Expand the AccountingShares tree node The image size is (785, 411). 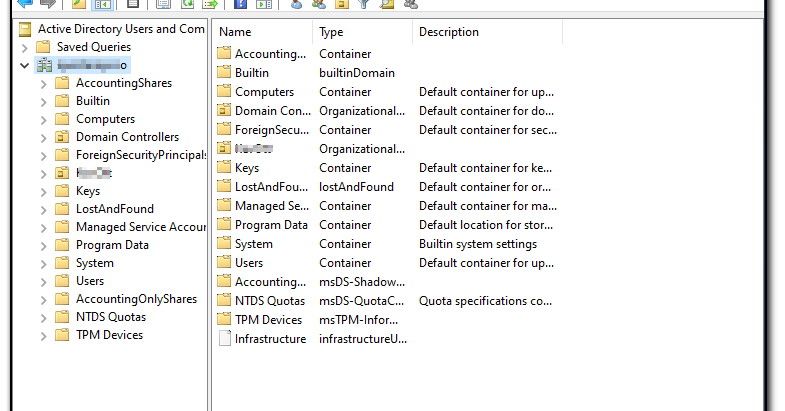pos(44,84)
